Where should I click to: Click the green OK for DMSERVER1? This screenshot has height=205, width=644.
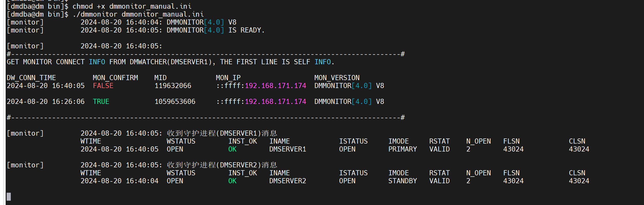[x=232, y=149]
